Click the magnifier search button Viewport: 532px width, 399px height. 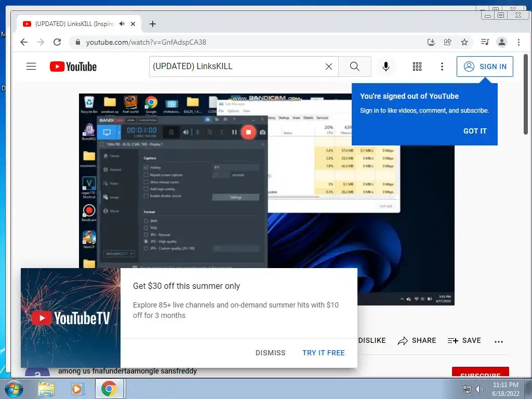click(x=354, y=66)
